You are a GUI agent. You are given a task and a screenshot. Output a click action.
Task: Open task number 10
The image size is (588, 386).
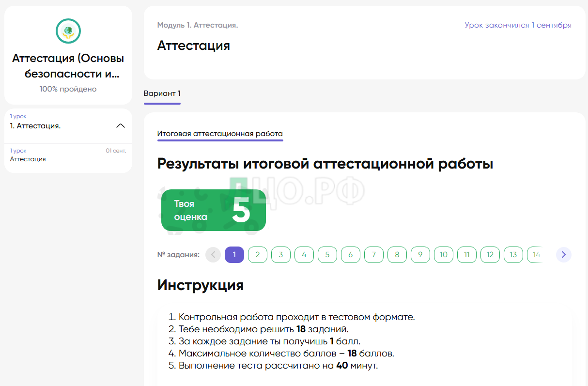pos(444,255)
